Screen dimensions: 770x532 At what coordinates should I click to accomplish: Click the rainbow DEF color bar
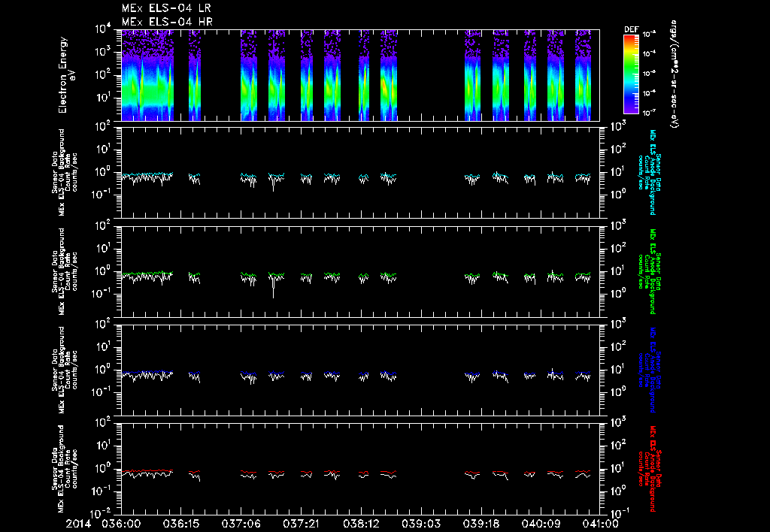pyautogui.click(x=631, y=74)
